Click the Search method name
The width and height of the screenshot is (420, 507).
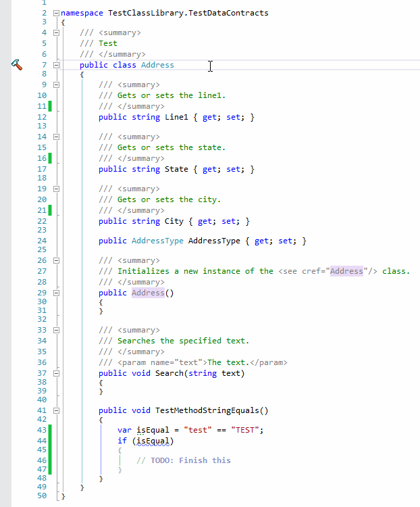click(x=169, y=373)
